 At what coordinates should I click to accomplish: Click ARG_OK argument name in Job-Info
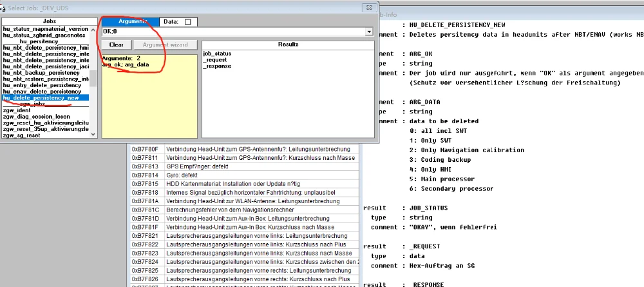point(421,54)
